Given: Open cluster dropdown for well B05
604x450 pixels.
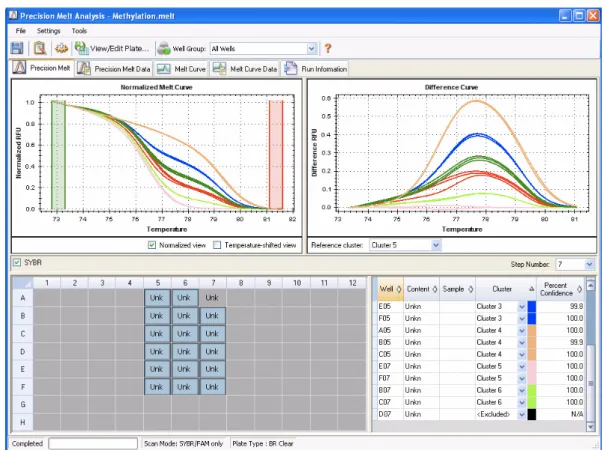Looking at the screenshot, I should tap(522, 343).
